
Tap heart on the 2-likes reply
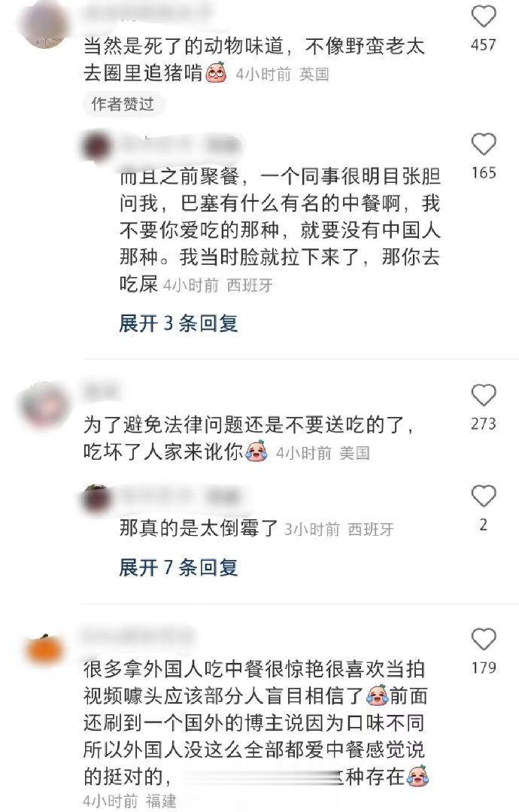tap(484, 497)
